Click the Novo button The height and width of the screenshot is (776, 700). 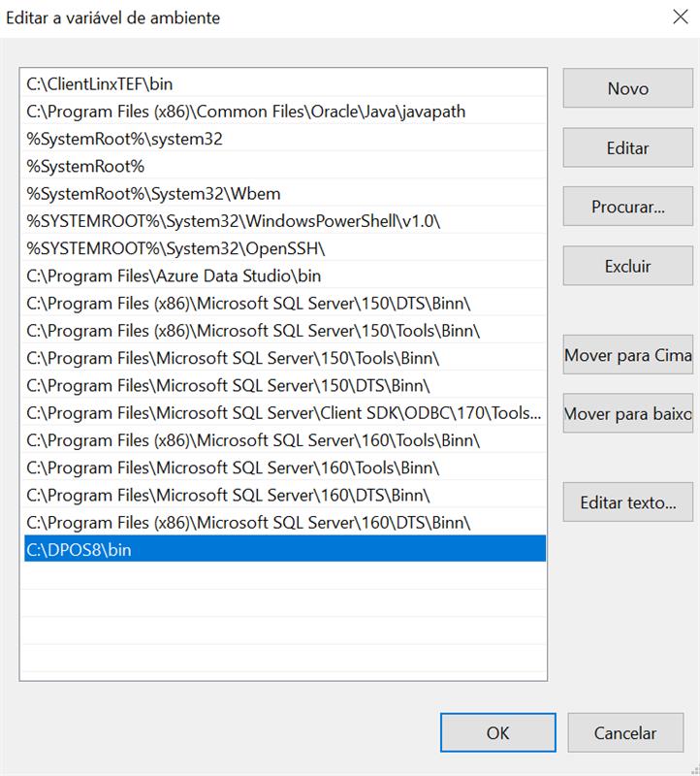coord(627,88)
